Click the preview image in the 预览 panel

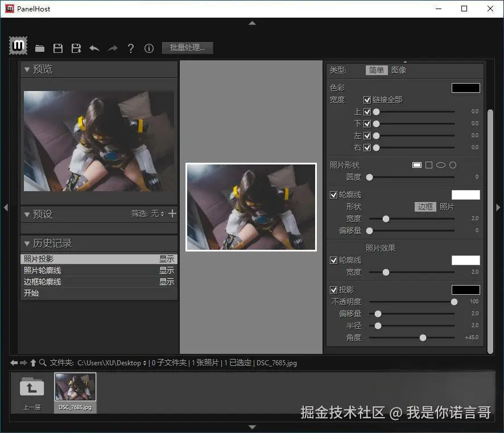[98, 141]
